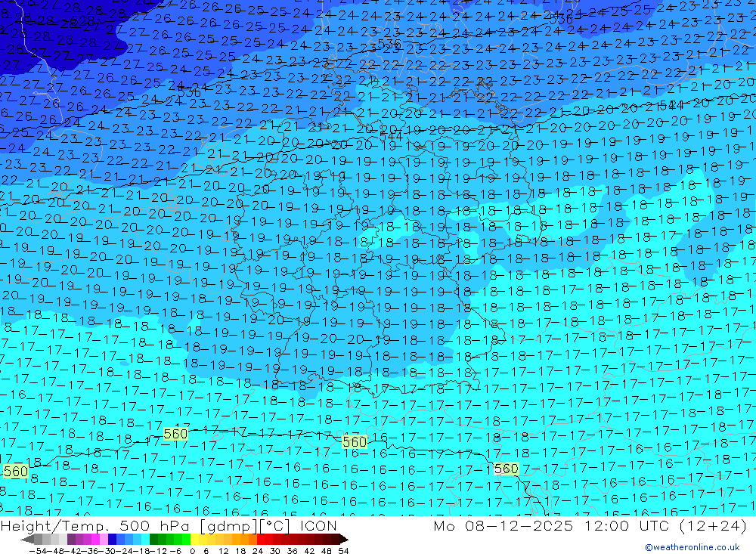Click the gray left arrow of colorbar
756x554 pixels.
[x=27, y=539]
